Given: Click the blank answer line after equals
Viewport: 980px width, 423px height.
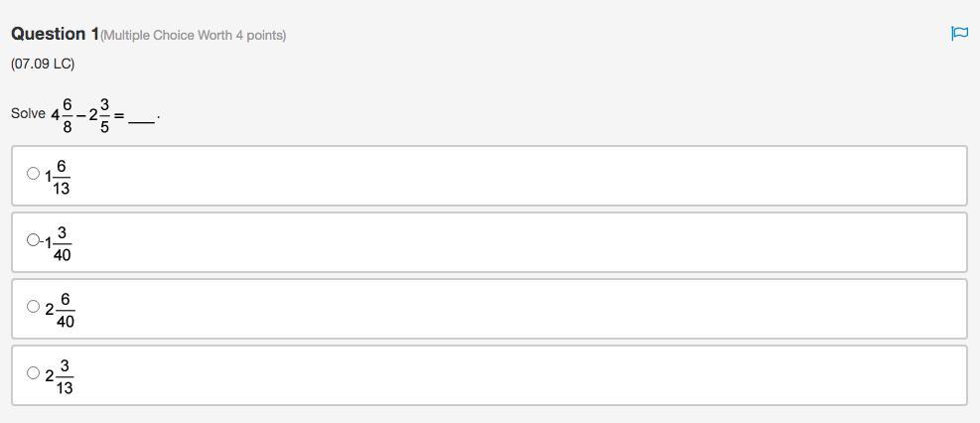Looking at the screenshot, I should click(x=141, y=119).
